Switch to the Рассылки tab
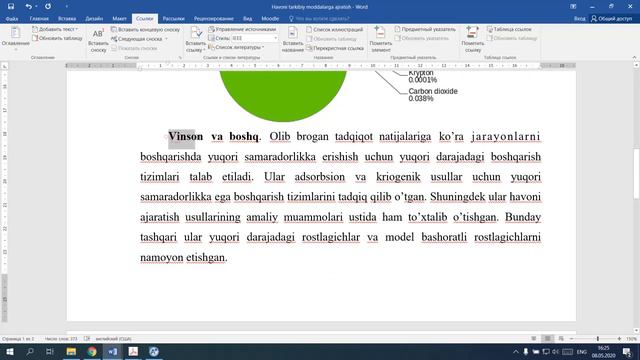 coord(173,18)
